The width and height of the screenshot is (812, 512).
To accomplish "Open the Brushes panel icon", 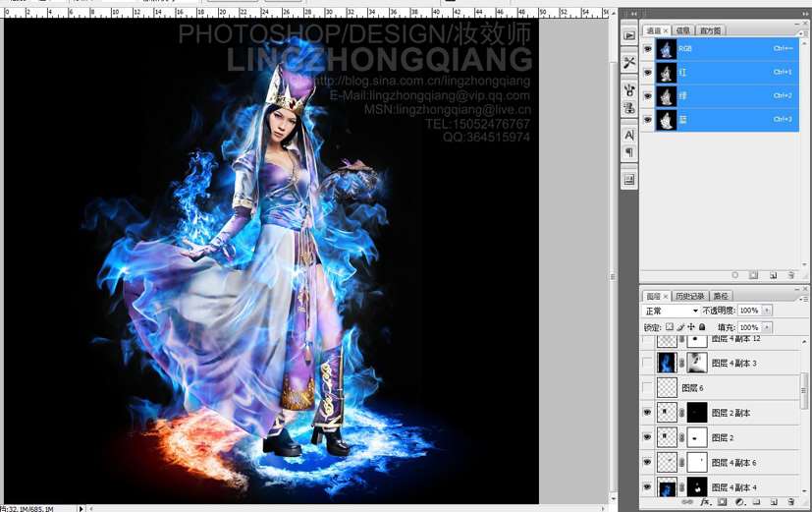I will (629, 89).
